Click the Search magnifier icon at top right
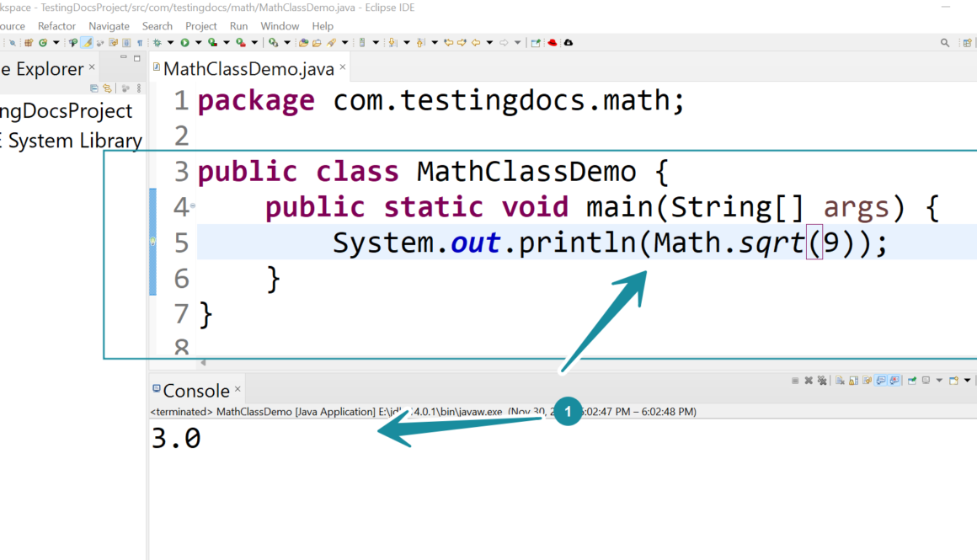This screenshot has height=560, width=977. point(945,42)
